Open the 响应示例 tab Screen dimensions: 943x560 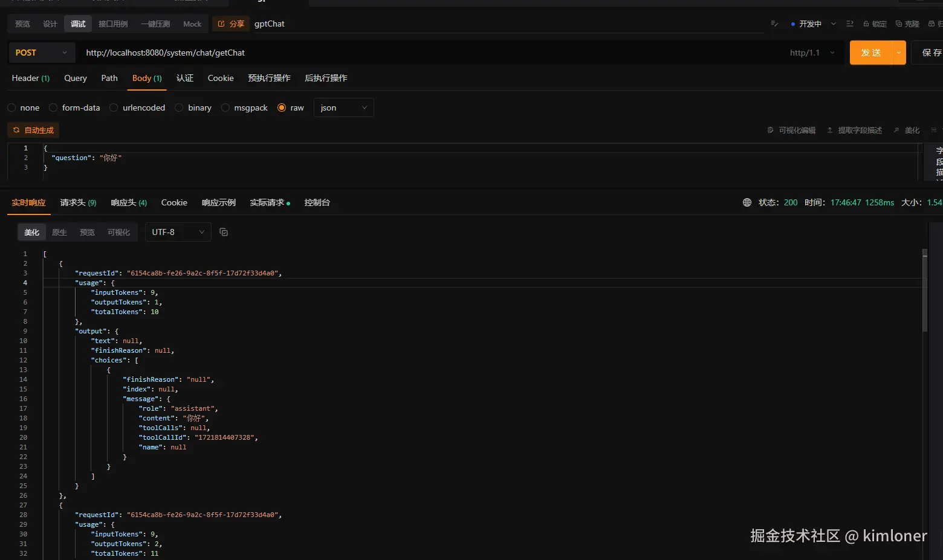click(219, 202)
